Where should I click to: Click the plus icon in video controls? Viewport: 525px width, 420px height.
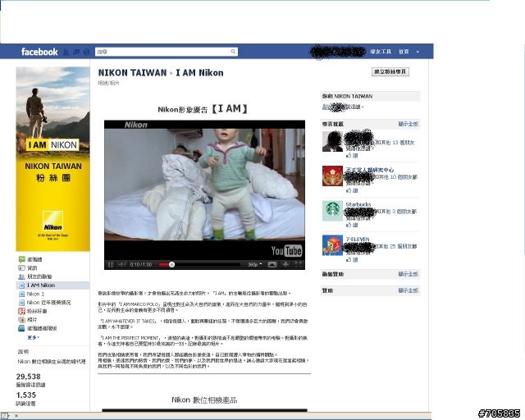click(x=285, y=265)
